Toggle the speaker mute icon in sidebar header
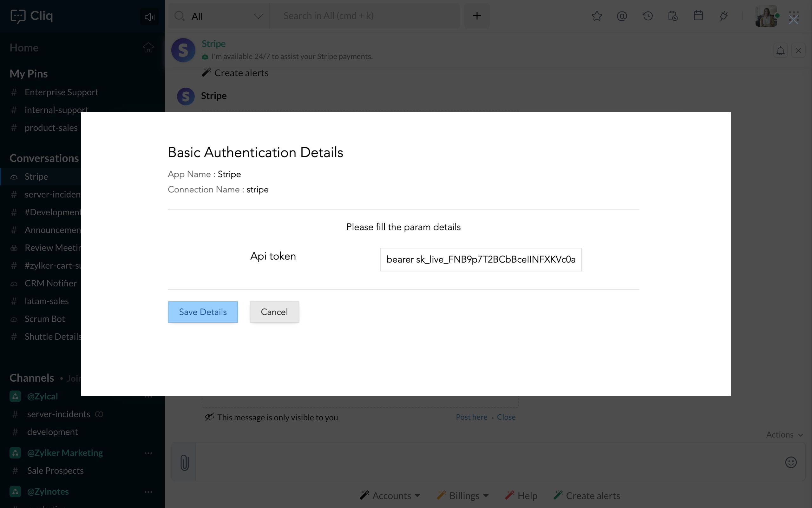812x508 pixels. click(x=149, y=17)
